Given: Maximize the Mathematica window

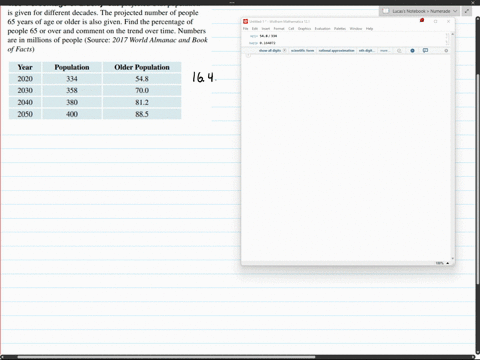Looking at the screenshot, I should tap(435, 21).
